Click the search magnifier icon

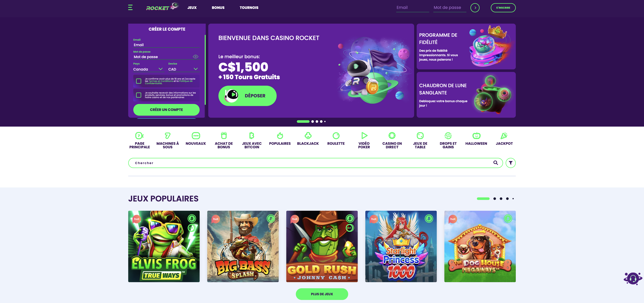pos(495,163)
